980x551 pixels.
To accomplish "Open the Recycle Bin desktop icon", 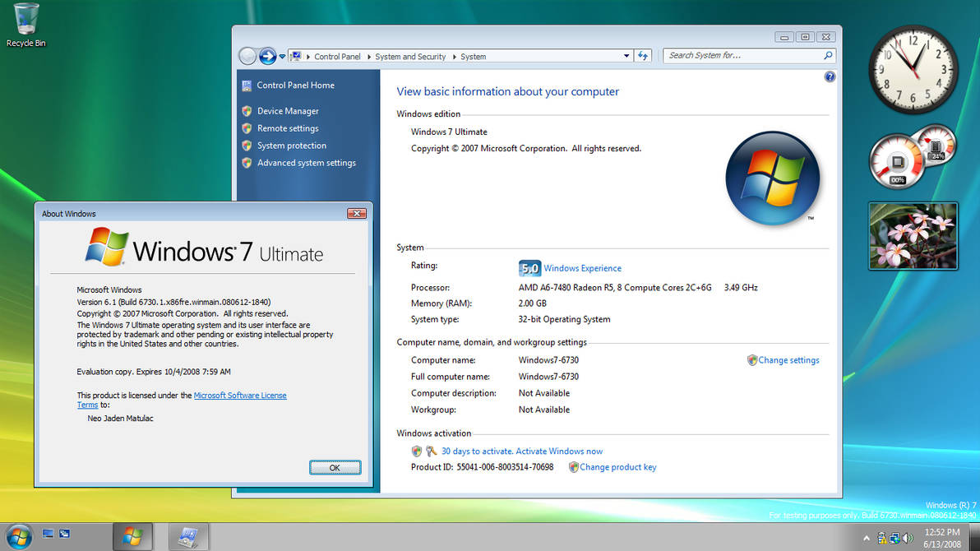I will point(25,25).
